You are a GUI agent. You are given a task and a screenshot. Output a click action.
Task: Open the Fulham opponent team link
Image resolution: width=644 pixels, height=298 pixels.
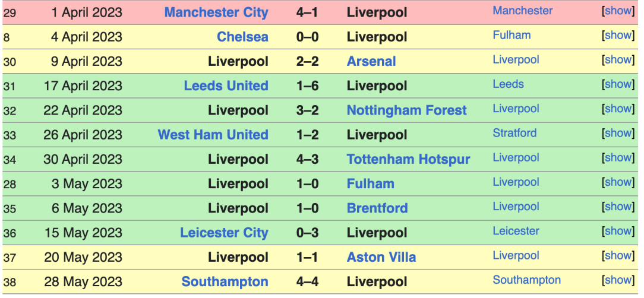pos(371,183)
